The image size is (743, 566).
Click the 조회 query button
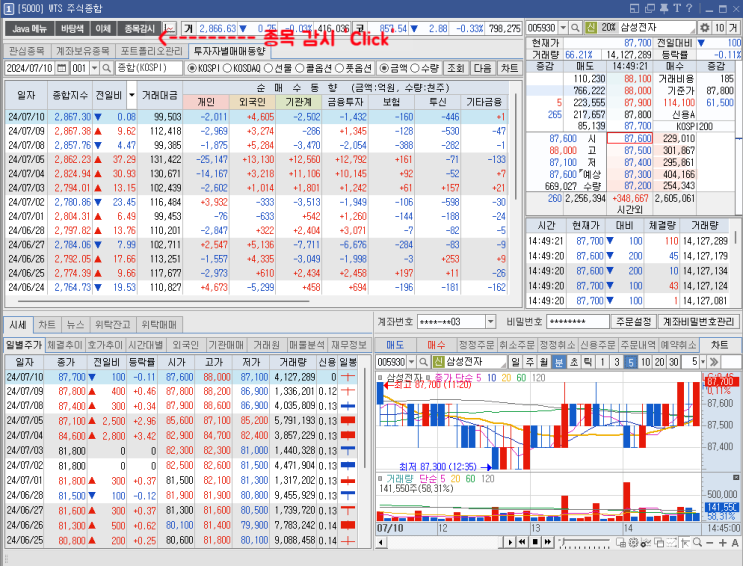coord(455,68)
